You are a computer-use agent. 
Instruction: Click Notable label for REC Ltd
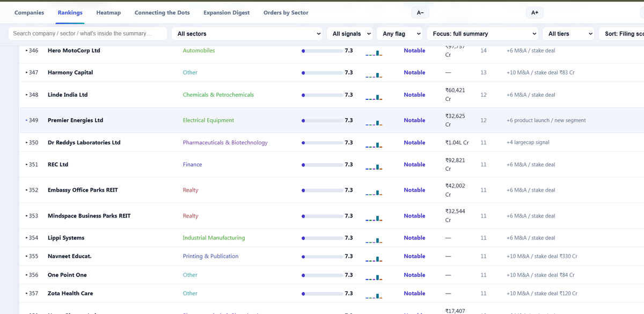[414, 164]
